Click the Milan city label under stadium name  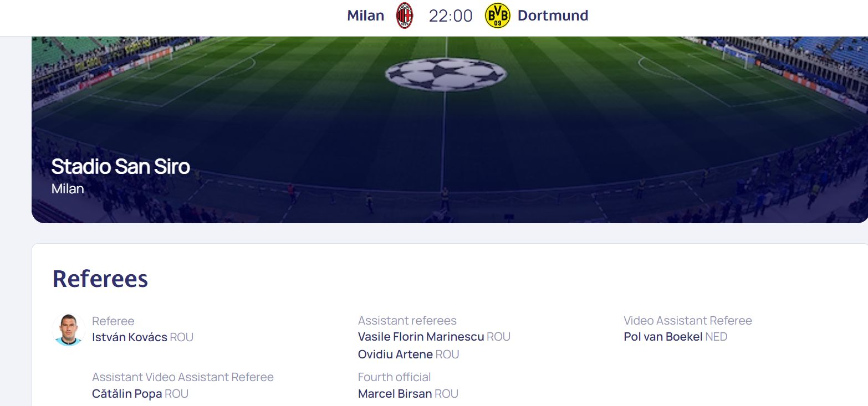pyautogui.click(x=68, y=188)
